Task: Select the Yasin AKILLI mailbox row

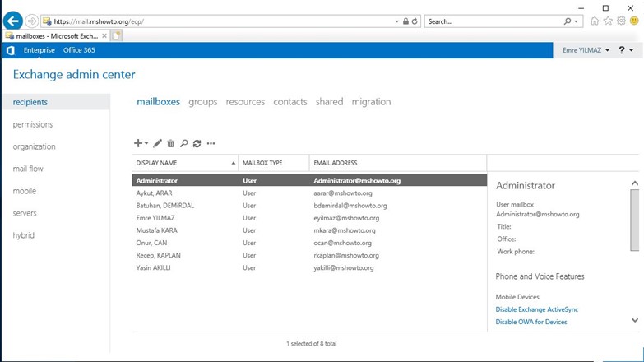Action: [x=309, y=268]
